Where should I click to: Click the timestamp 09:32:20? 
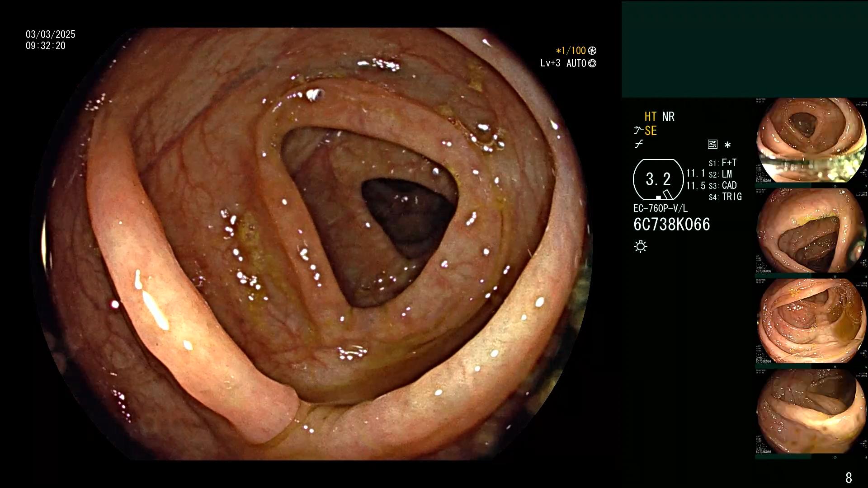[46, 46]
